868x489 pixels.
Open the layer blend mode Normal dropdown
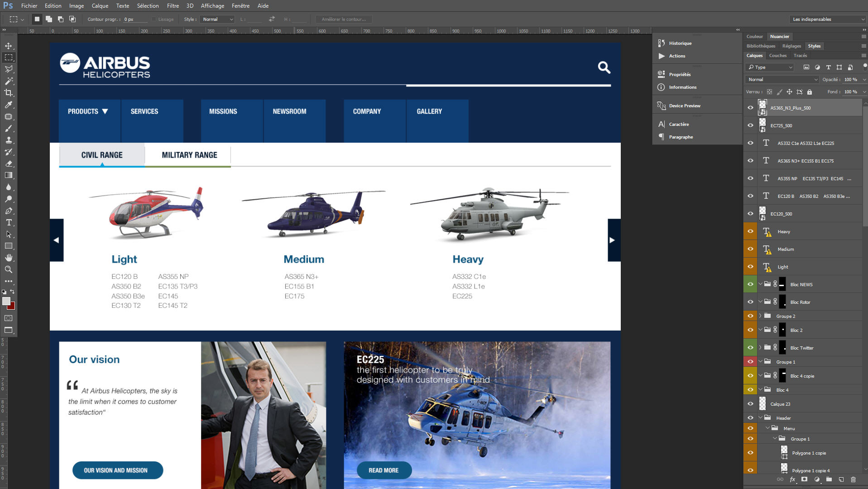(782, 80)
